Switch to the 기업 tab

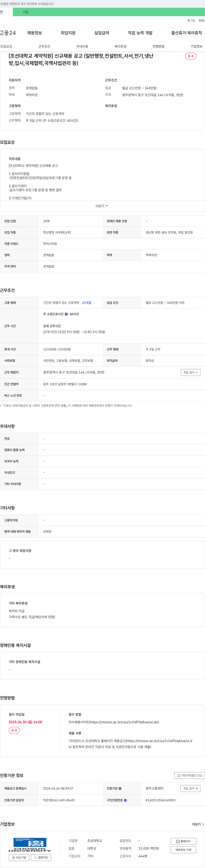pos(26,12)
